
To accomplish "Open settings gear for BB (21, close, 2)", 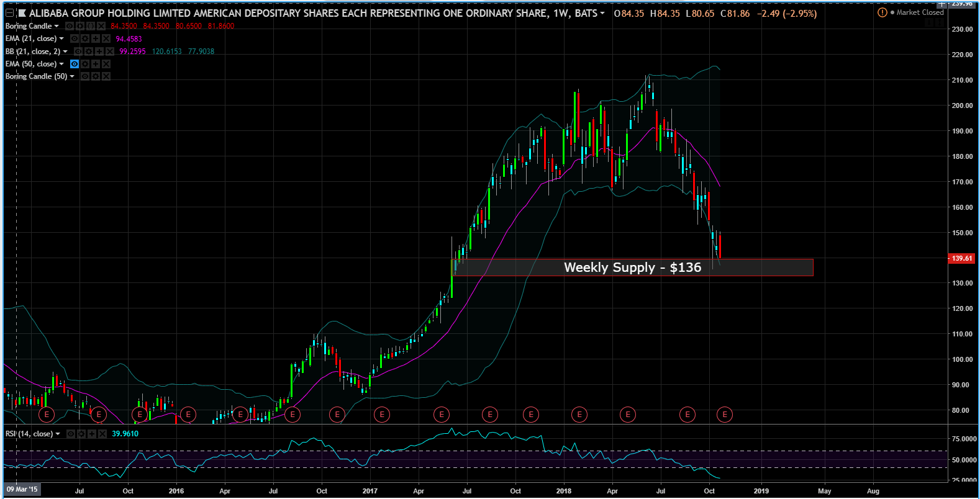I will click(x=89, y=52).
